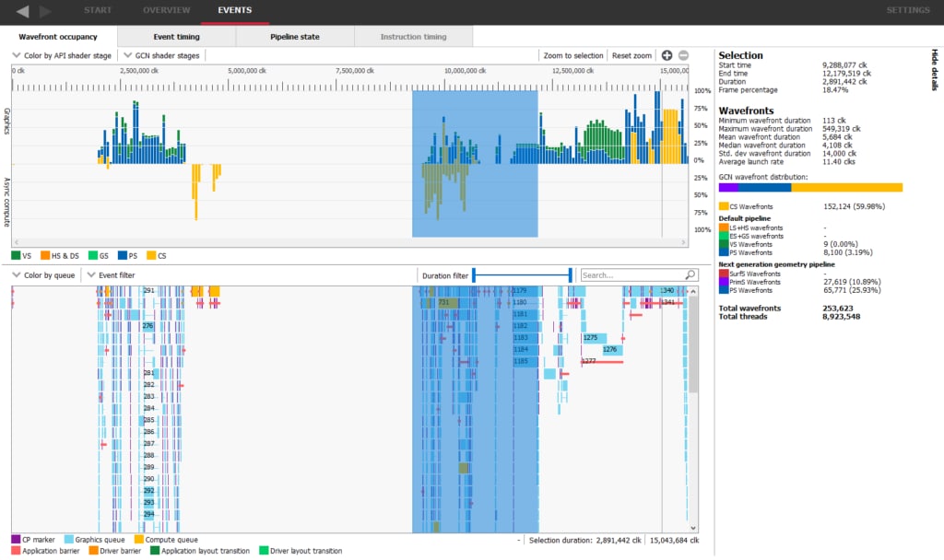
Task: Click the back navigation arrow
Action: click(23, 11)
